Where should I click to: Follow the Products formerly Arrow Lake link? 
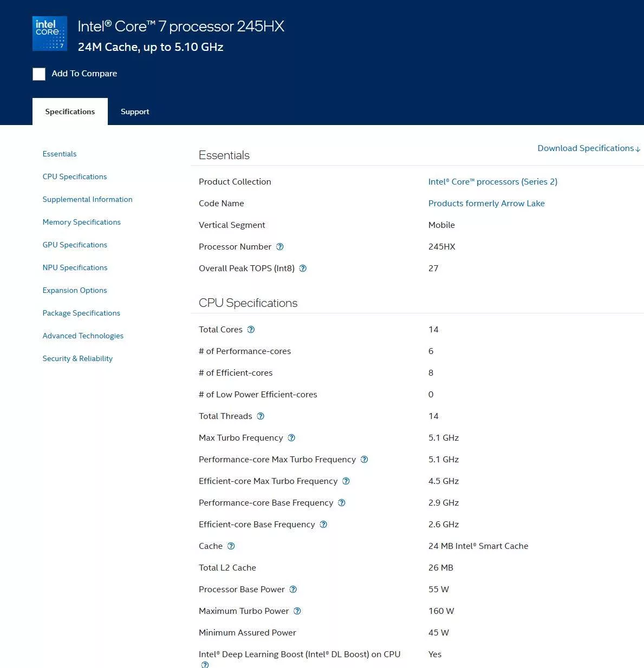486,204
